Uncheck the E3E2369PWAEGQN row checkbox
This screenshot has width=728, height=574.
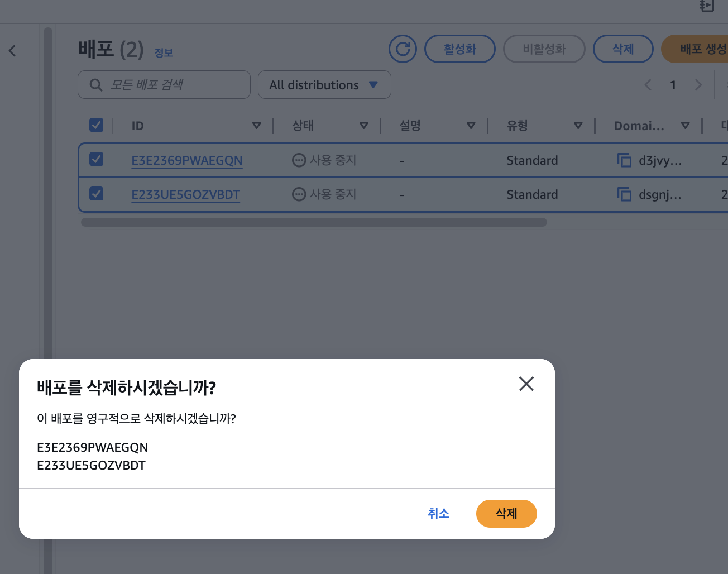[97, 159]
